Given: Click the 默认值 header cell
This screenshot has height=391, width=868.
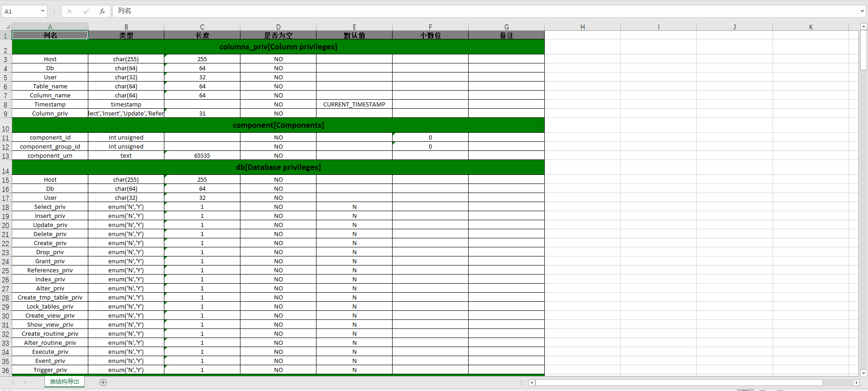Looking at the screenshot, I should point(355,35).
